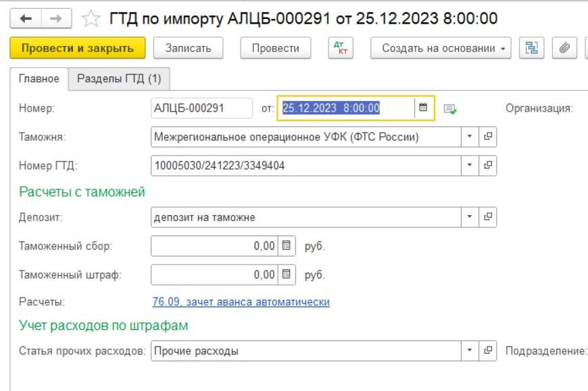
Task: Open attached files paperclip icon
Action: coord(562,48)
